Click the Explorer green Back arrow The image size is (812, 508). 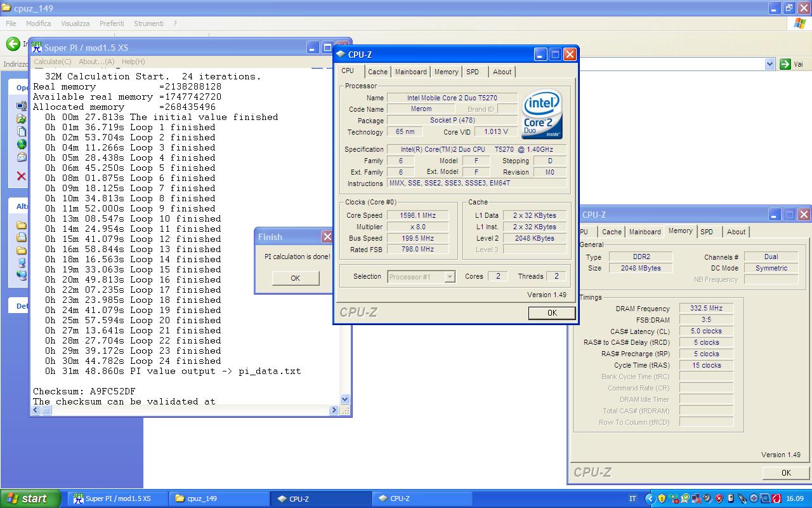[13, 44]
